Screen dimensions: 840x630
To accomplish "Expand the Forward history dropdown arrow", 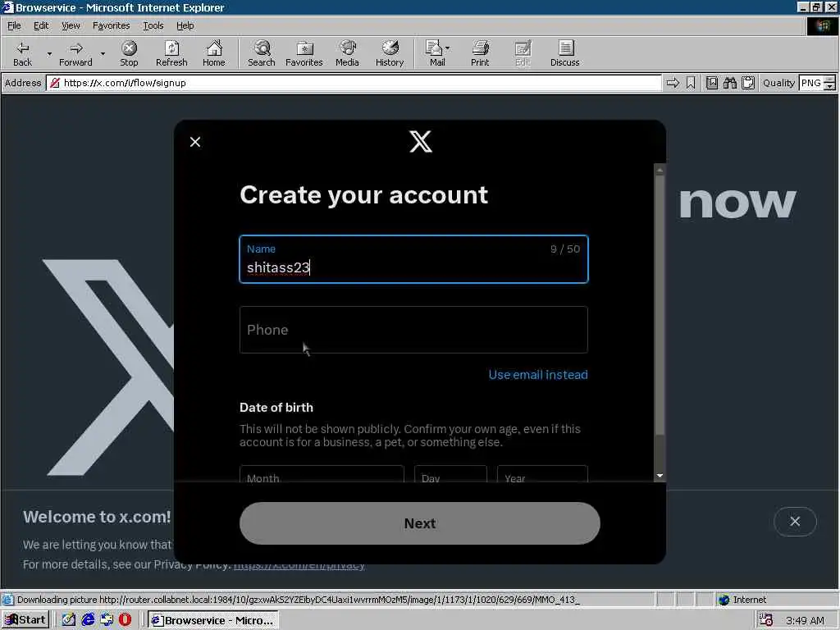I will (x=103, y=53).
